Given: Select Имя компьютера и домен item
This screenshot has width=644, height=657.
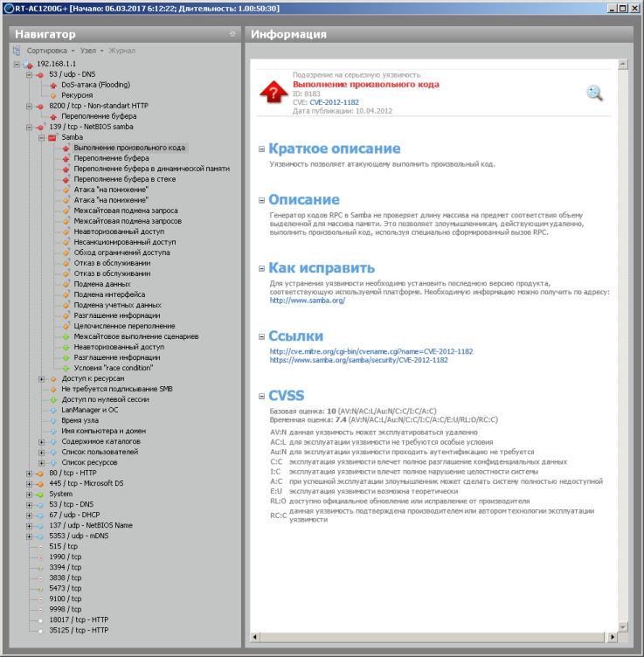Looking at the screenshot, I should tap(103, 432).
